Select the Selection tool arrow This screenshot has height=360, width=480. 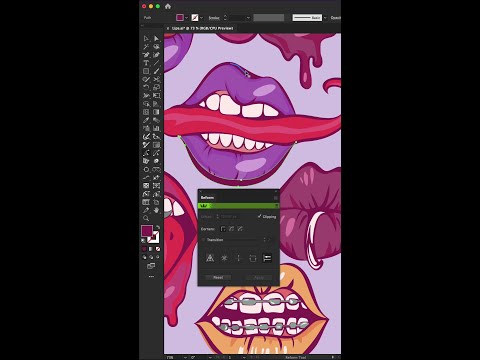146,39
